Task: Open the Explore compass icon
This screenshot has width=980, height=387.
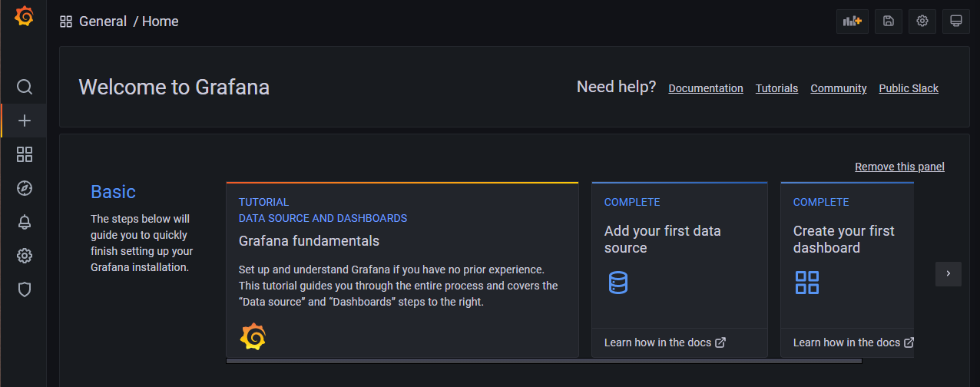Action: [25, 188]
